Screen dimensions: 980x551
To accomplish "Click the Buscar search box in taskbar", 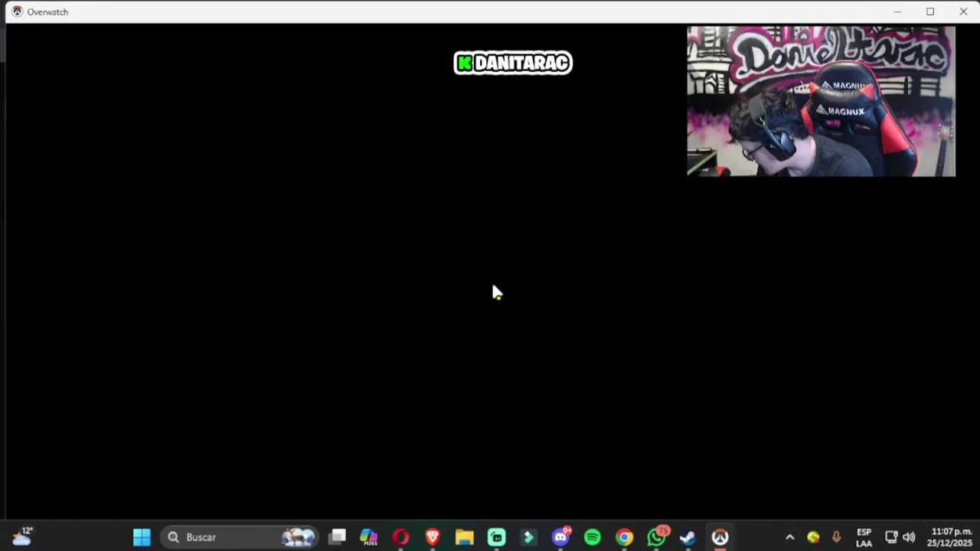I will [240, 537].
